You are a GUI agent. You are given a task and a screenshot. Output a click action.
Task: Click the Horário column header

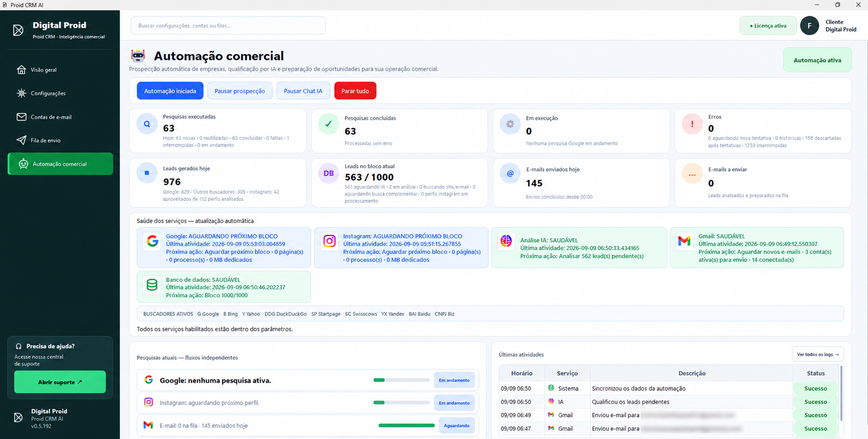[x=522, y=373]
